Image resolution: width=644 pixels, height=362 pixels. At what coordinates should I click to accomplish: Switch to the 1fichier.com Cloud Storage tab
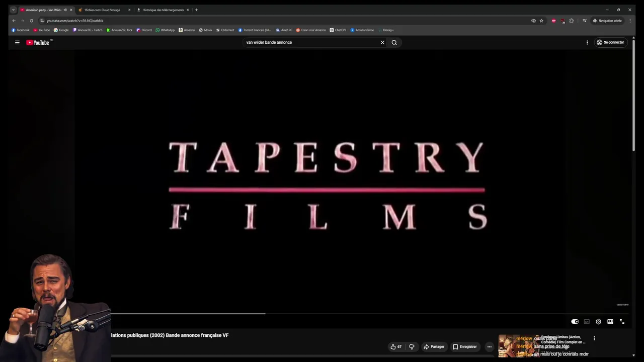102,10
